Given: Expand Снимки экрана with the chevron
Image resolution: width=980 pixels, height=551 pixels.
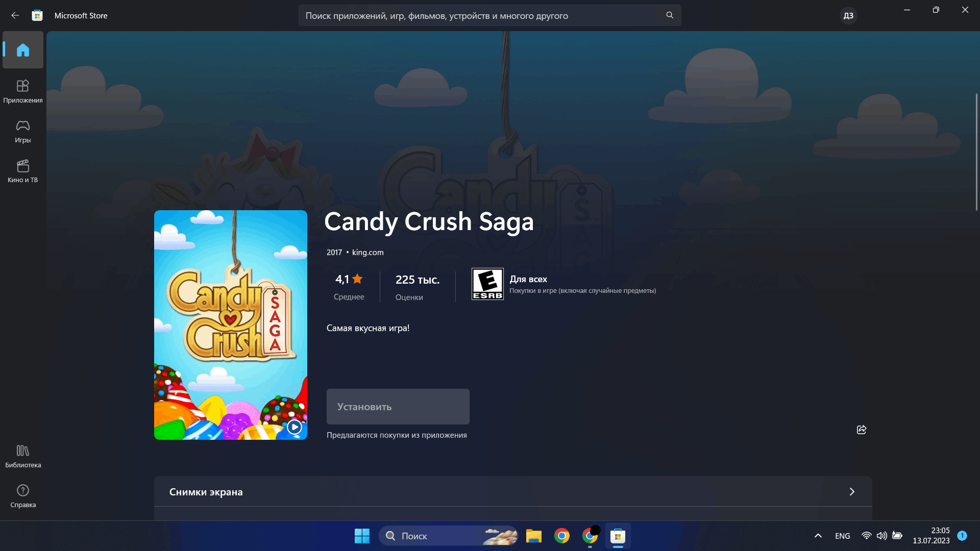Looking at the screenshot, I should click(852, 492).
